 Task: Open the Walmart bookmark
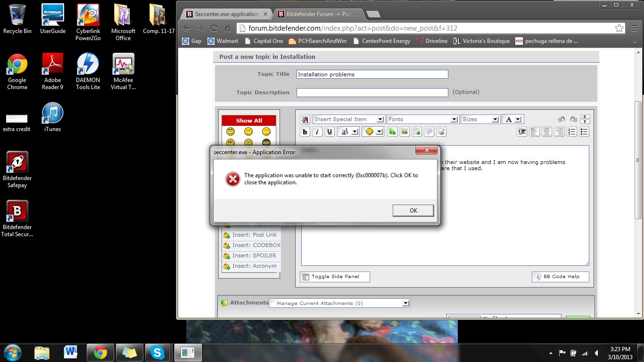click(223, 41)
